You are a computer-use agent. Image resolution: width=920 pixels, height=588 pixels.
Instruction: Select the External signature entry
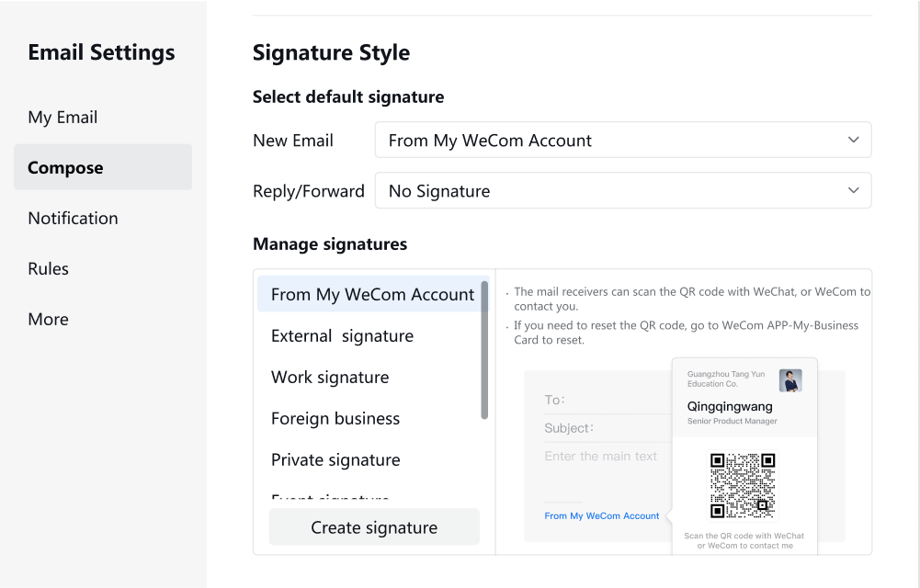[342, 336]
